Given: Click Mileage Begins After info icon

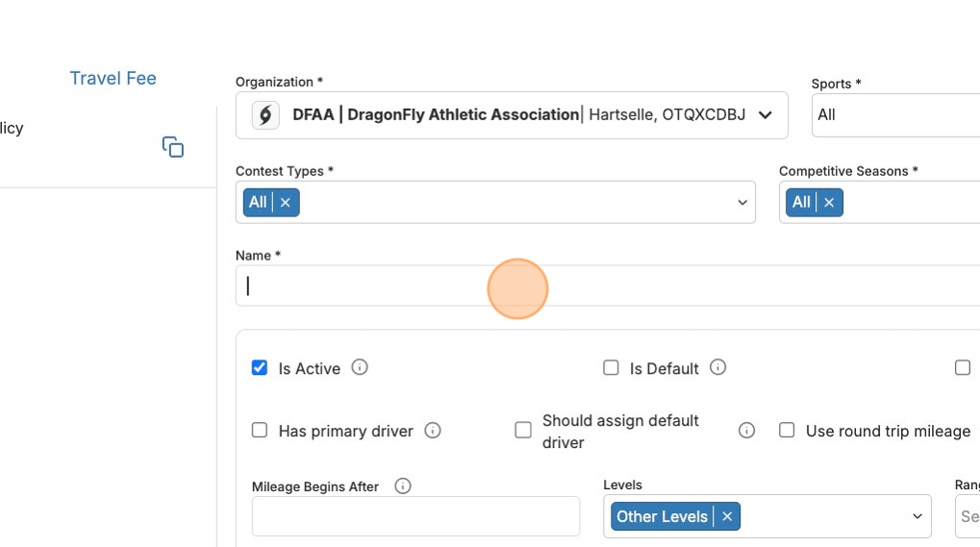Looking at the screenshot, I should coord(403,486).
